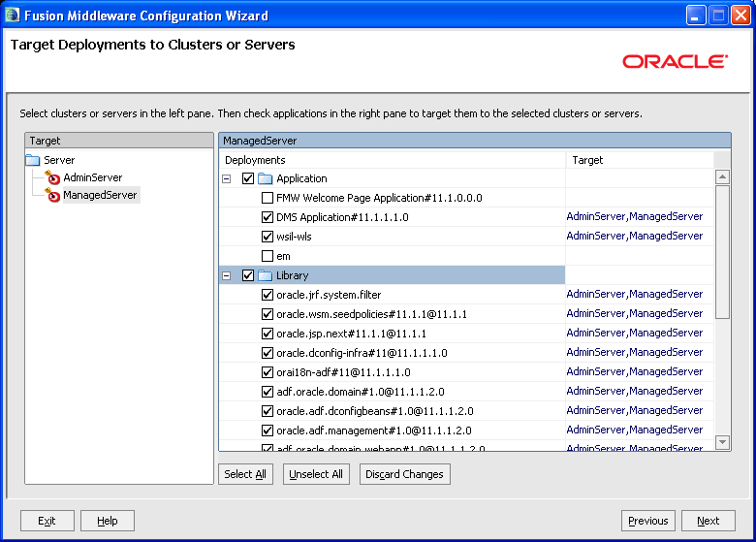This screenshot has height=542, width=756.
Task: Uncheck oracle.adf.management checkbox
Action: click(268, 430)
